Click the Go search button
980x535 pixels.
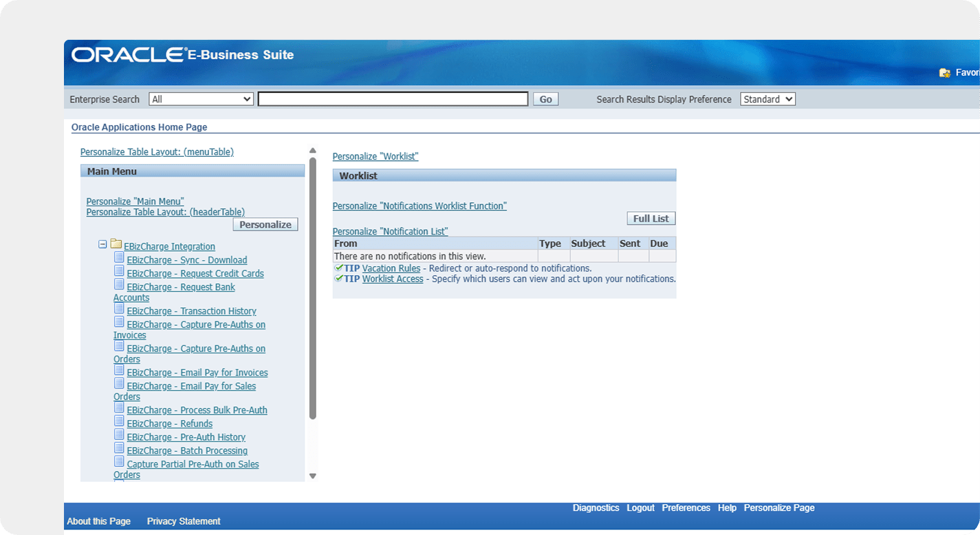click(546, 99)
